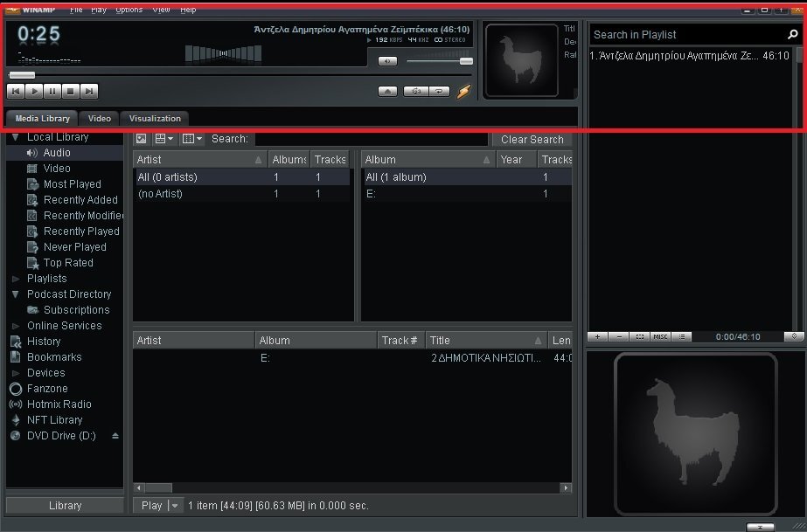
Task: Expand the Online Services node
Action: click(16, 326)
